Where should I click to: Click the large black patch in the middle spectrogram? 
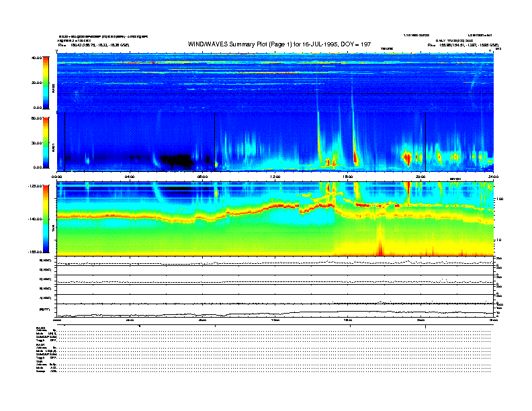(177, 161)
